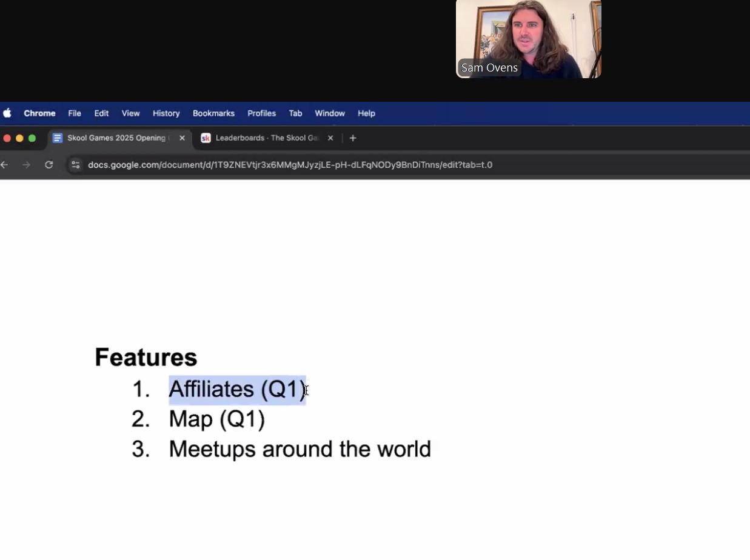
Task: Click the Skool favicon on Leaderboards tab
Action: [x=206, y=138]
